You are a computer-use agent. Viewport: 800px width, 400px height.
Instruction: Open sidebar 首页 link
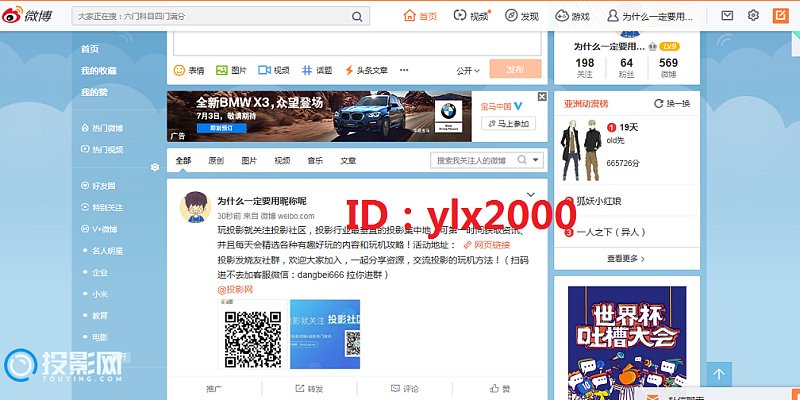pyautogui.click(x=90, y=49)
